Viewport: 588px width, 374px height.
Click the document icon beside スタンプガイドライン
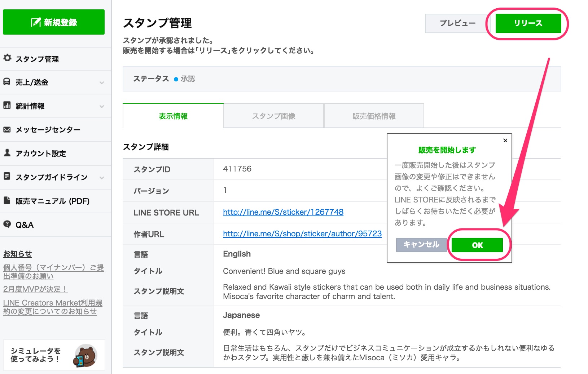(x=7, y=177)
